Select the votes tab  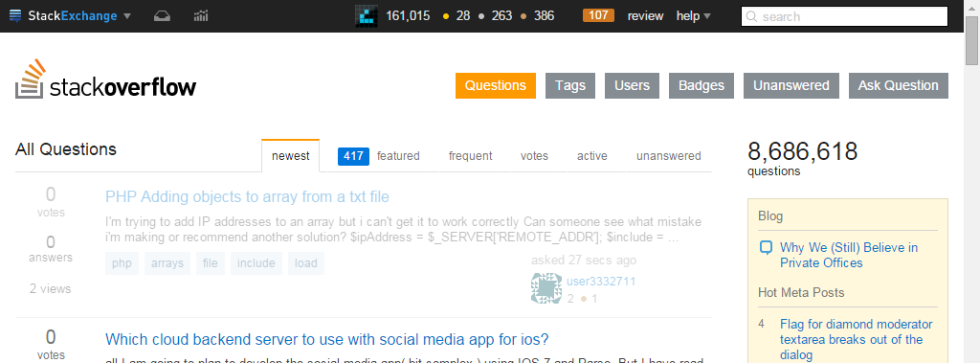[534, 156]
